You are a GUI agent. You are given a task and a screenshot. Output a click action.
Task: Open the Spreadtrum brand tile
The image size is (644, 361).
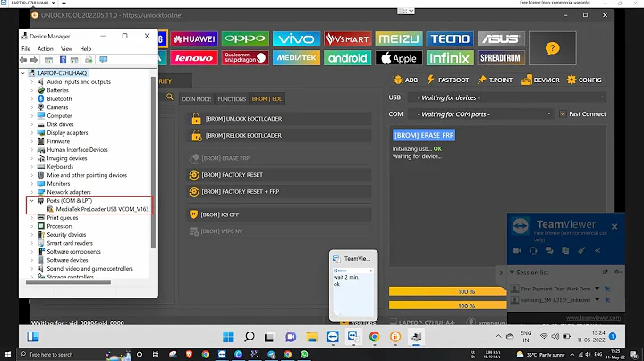click(501, 58)
